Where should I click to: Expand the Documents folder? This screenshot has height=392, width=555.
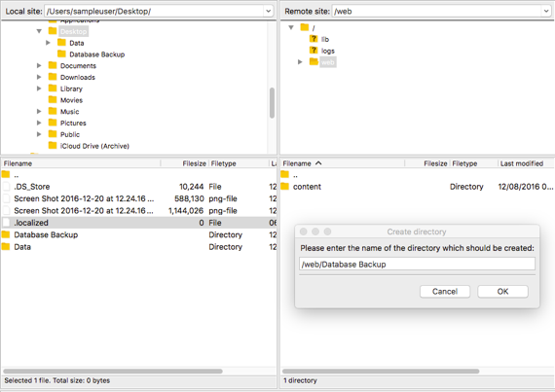39,65
